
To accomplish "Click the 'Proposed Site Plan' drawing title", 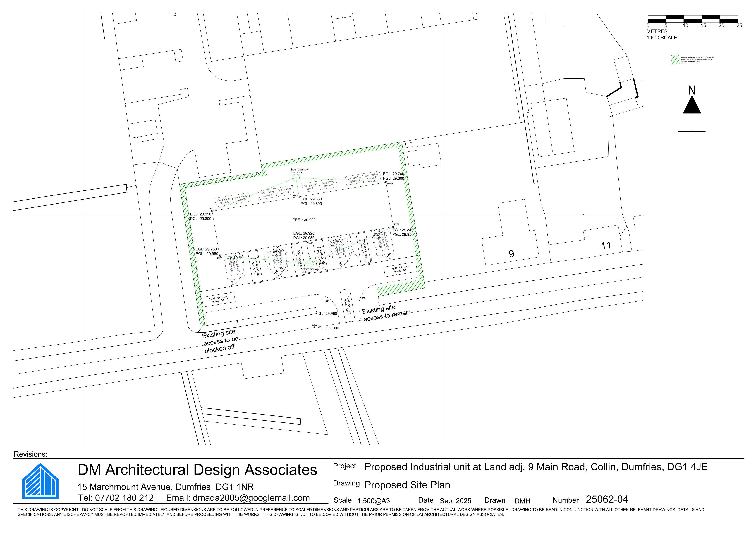I will [x=407, y=485].
